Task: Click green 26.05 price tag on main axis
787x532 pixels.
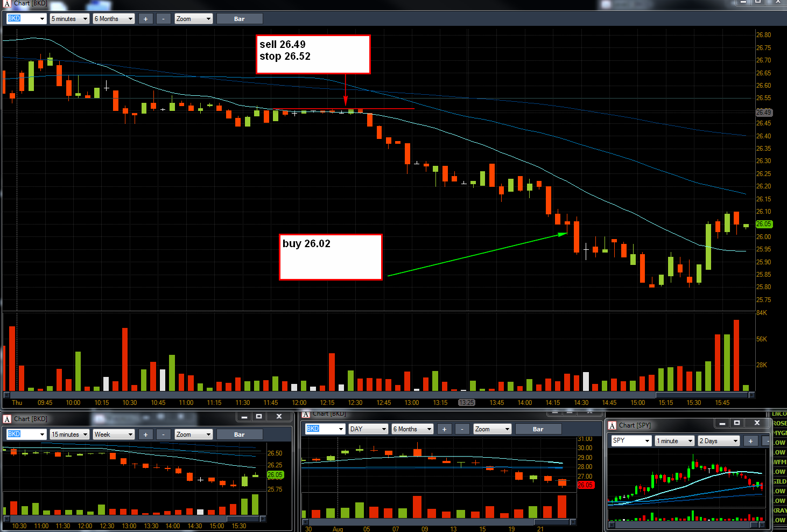Action: coord(764,224)
